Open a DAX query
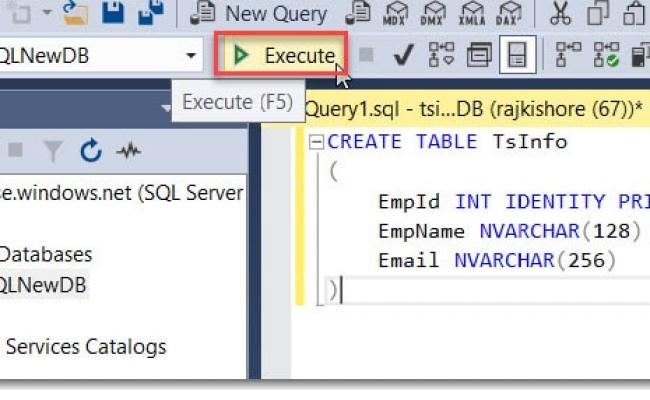The width and height of the screenshot is (650, 400). [x=509, y=13]
